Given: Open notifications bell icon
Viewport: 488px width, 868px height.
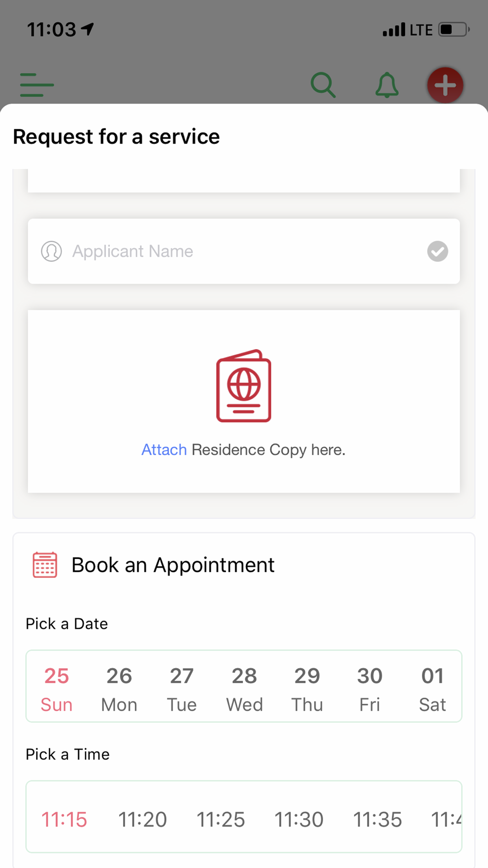Looking at the screenshot, I should click(386, 85).
